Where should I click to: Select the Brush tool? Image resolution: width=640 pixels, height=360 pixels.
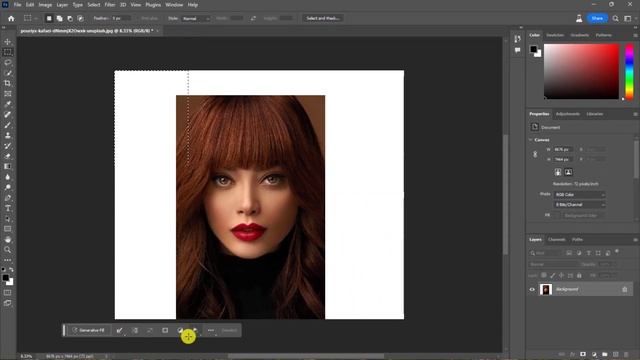point(7,125)
